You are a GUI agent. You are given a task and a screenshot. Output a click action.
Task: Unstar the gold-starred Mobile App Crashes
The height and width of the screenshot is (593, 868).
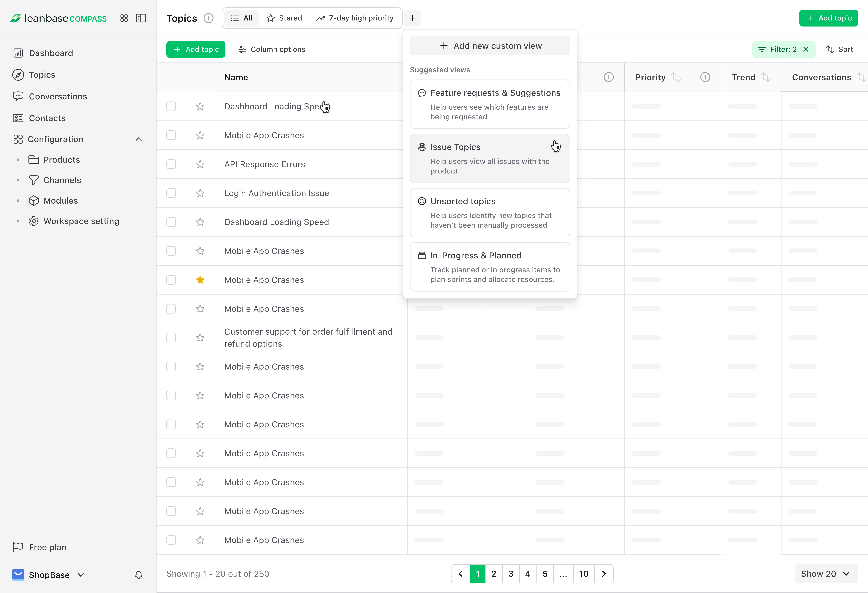point(200,280)
